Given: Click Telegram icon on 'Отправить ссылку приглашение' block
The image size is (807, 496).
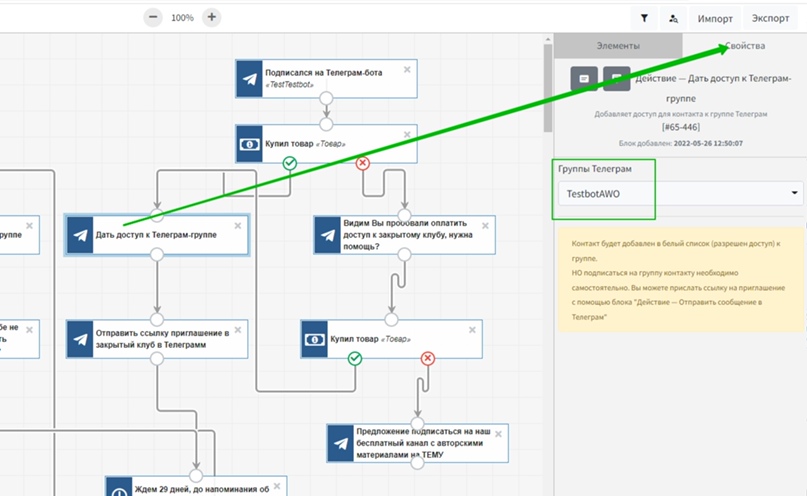Looking at the screenshot, I should (81, 339).
